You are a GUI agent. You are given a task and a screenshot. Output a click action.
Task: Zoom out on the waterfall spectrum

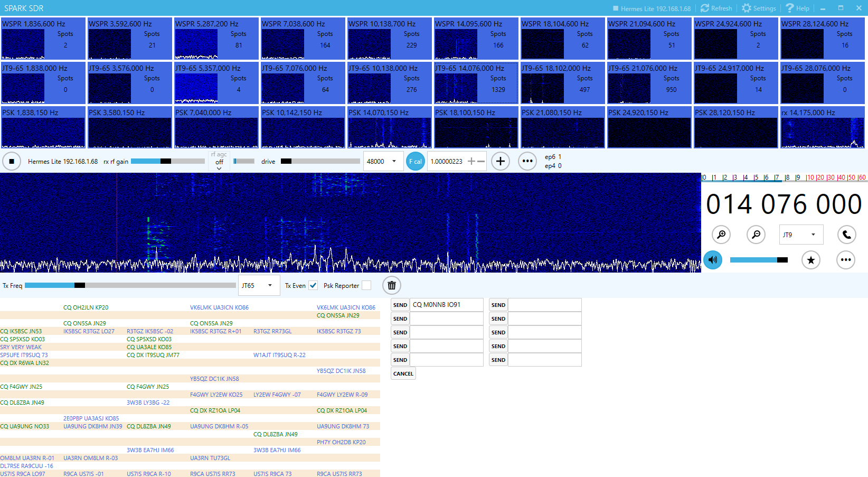coord(756,234)
